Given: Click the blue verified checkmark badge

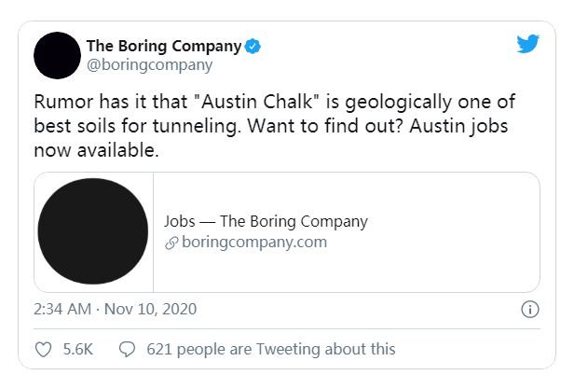Looking at the screenshot, I should [253, 47].
